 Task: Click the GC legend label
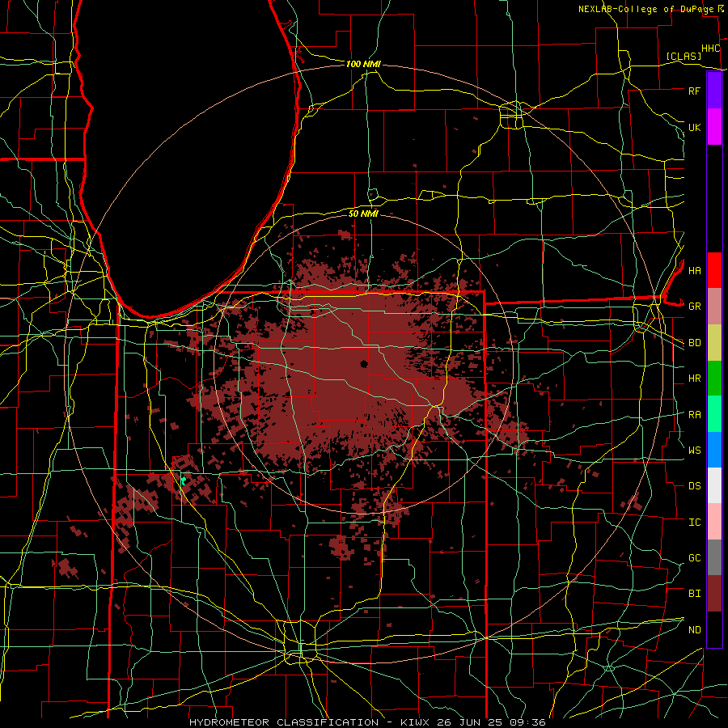(694, 558)
